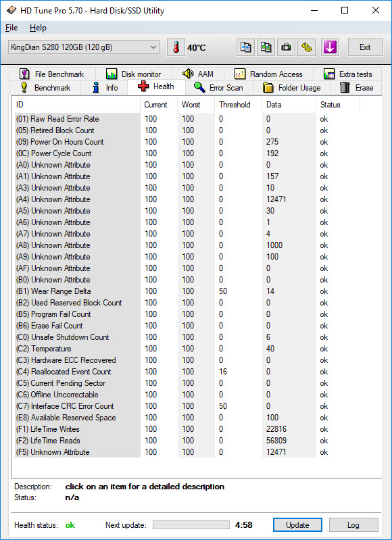392x540 pixels.
Task: Click the Log button
Action: pos(353,525)
